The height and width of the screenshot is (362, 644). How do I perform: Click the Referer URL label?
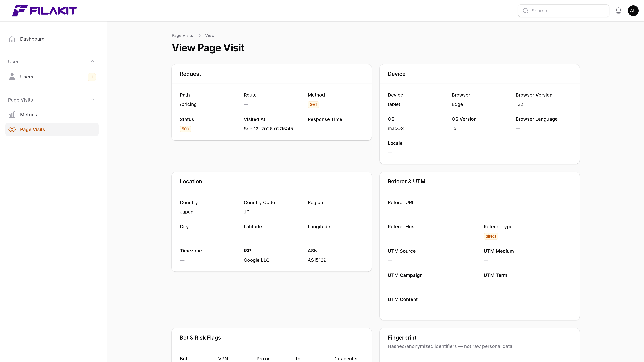click(x=401, y=203)
